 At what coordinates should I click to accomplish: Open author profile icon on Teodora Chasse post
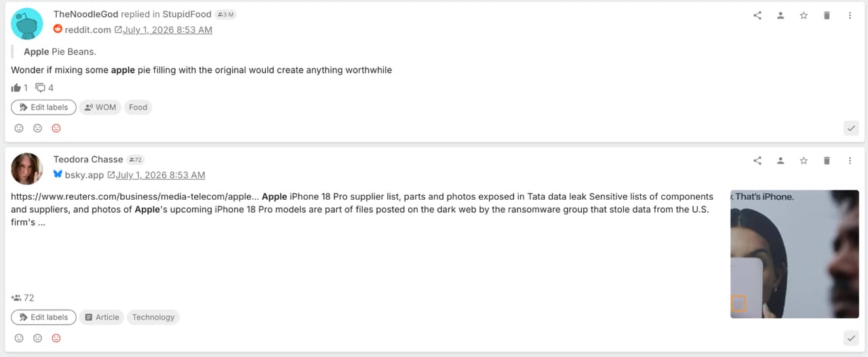coord(781,161)
